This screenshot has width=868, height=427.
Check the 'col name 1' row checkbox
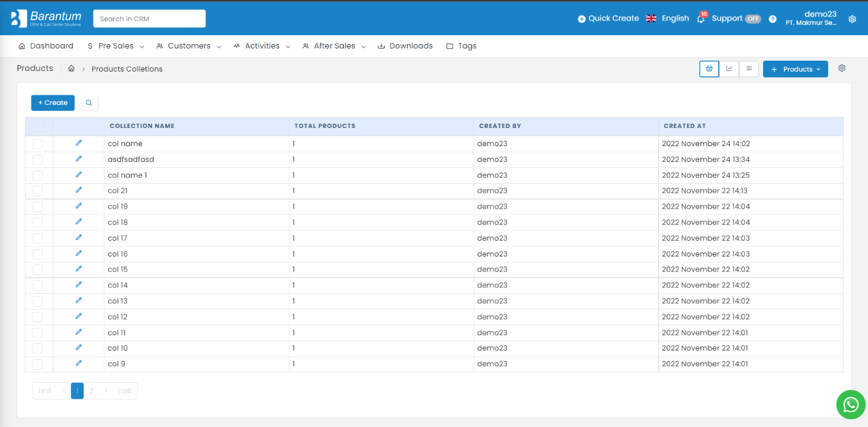tap(38, 175)
